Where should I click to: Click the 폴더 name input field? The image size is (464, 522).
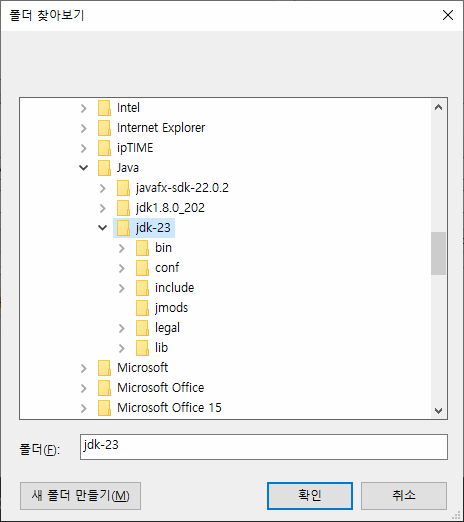click(x=264, y=447)
